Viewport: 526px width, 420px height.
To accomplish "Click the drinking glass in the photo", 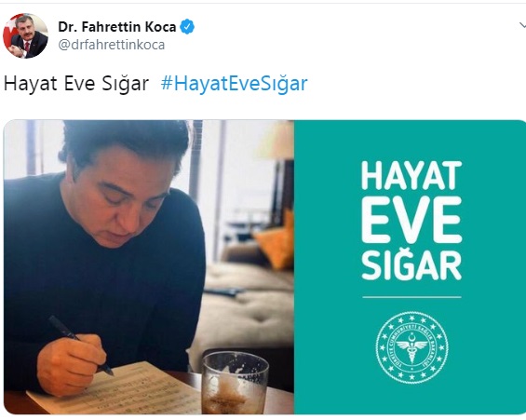I will (x=235, y=383).
